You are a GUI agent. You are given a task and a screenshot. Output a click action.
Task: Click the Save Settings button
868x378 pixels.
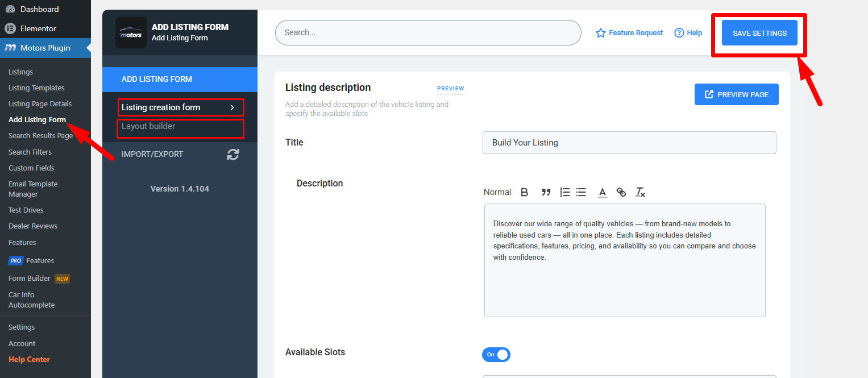(759, 33)
